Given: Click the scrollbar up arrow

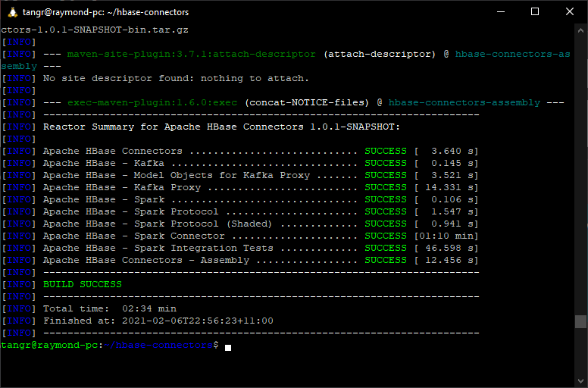Looking at the screenshot, I should [x=581, y=30].
